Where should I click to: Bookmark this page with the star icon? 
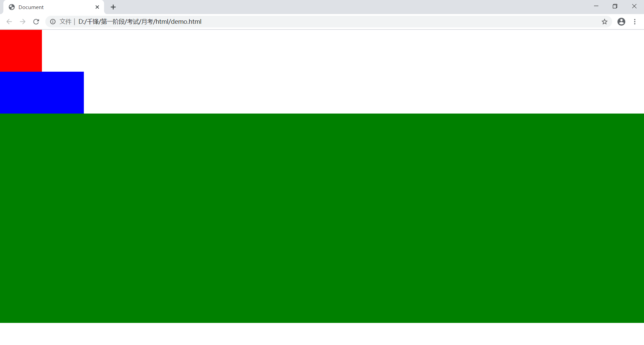(x=604, y=22)
